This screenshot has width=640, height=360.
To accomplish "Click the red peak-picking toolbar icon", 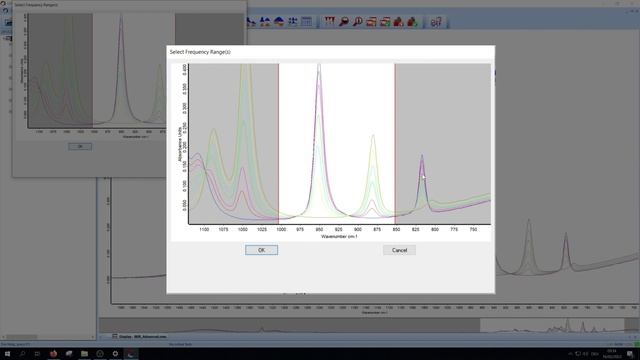I will [330, 22].
